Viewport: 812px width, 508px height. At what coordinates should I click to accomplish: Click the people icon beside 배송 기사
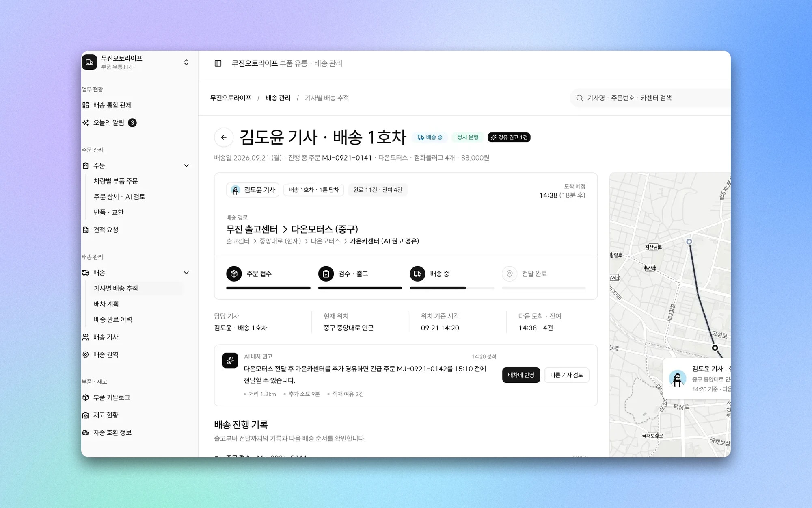point(86,337)
